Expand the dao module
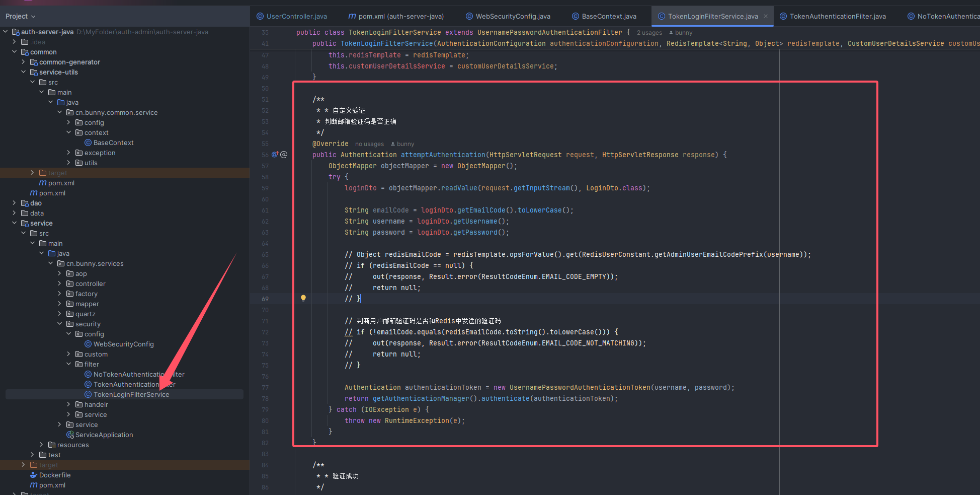This screenshot has width=980, height=495. pos(15,203)
